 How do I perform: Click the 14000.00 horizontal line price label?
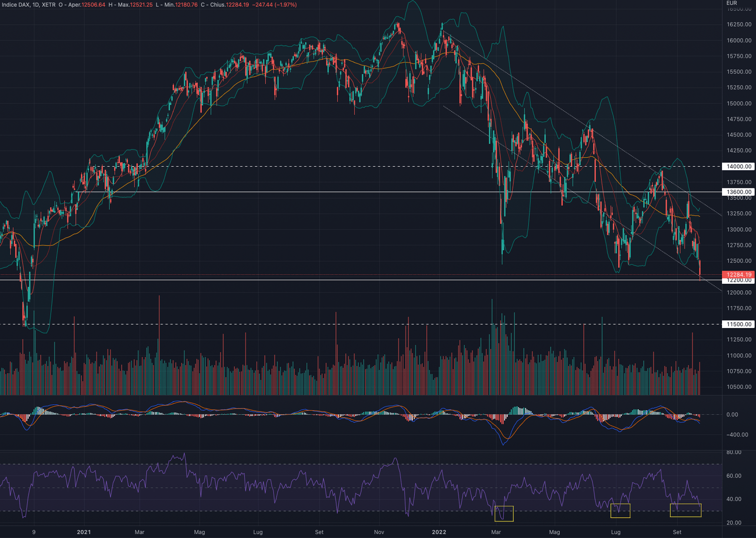coord(739,167)
